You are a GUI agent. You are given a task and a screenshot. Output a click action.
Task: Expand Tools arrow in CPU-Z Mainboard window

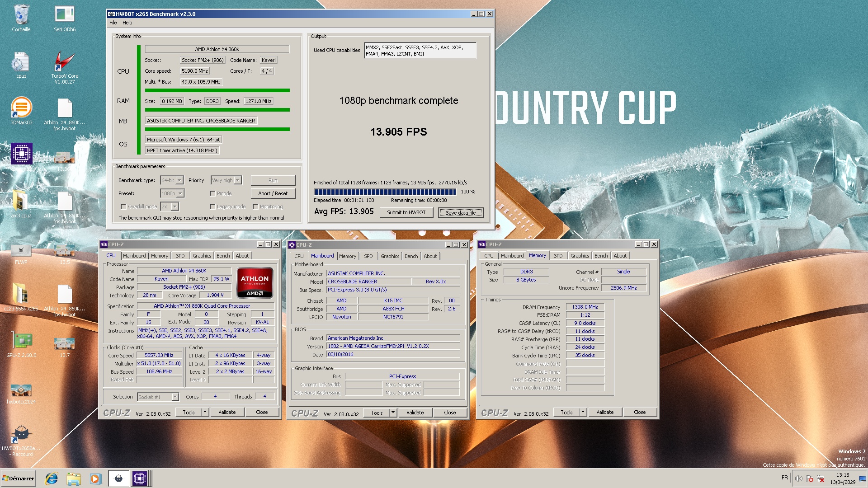point(393,413)
